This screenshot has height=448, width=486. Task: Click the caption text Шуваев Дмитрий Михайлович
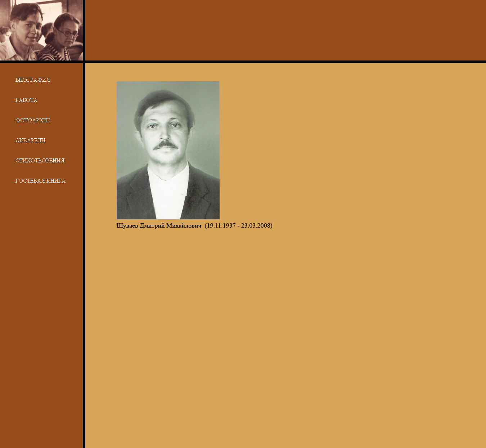159,226
